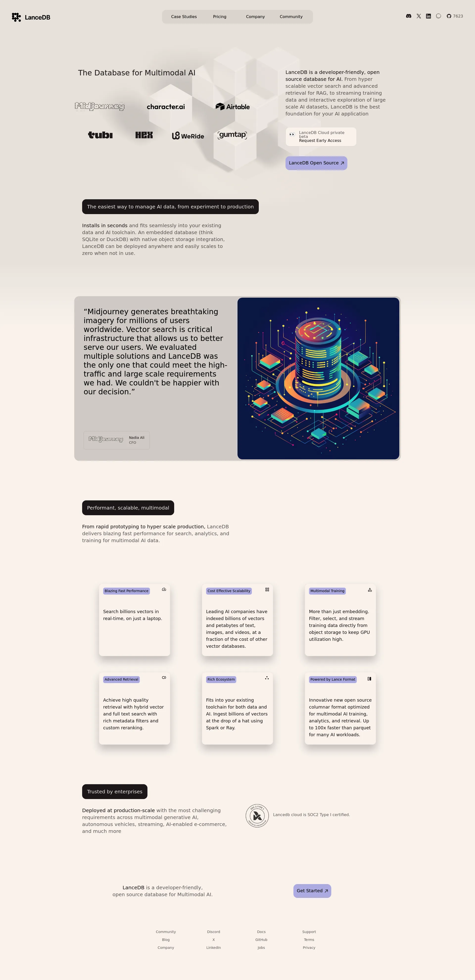Click the LanceDB home logo icon
Screen dimensions: 475x980
click(17, 16)
